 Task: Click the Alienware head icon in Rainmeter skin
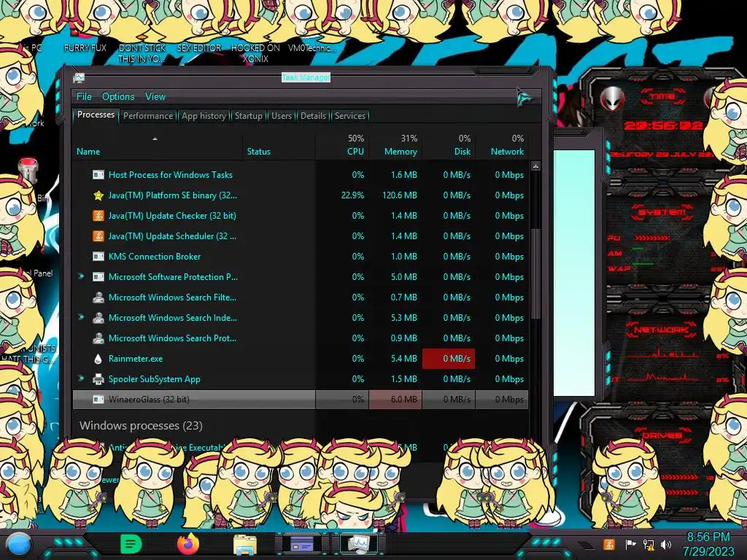[613, 98]
